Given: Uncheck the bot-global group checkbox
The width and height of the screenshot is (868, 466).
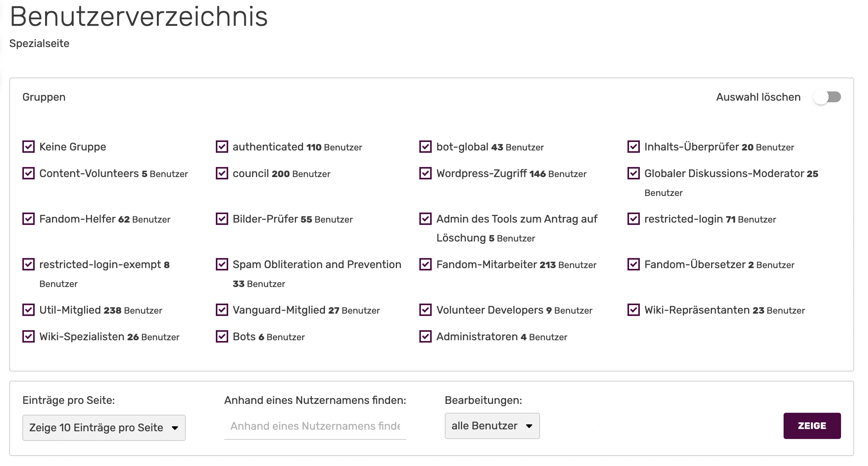Looking at the screenshot, I should pyautogui.click(x=426, y=147).
